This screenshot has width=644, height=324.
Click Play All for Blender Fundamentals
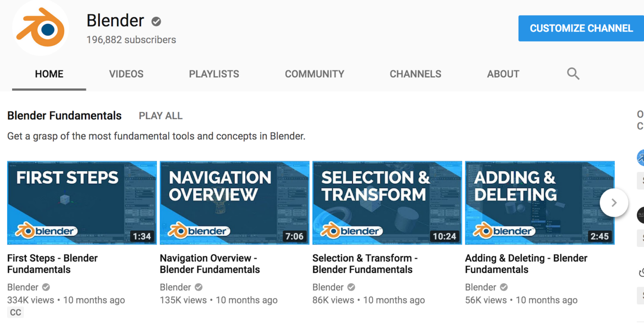point(161,116)
